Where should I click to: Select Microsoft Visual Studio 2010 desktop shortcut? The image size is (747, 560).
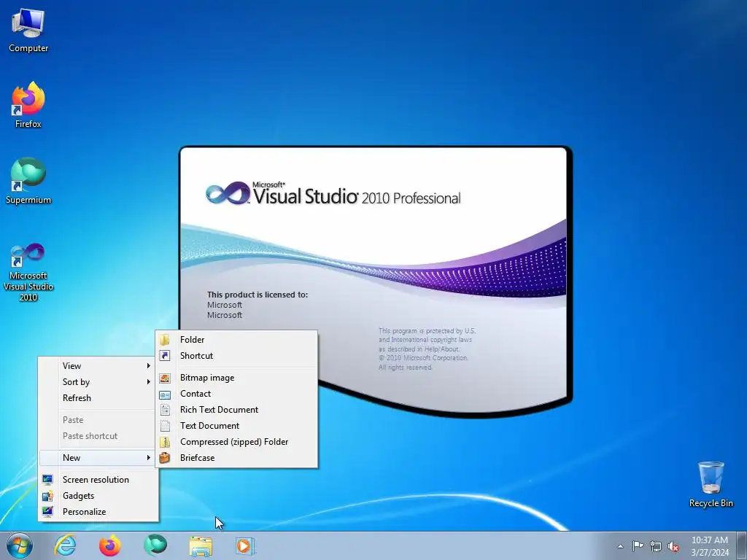click(28, 273)
